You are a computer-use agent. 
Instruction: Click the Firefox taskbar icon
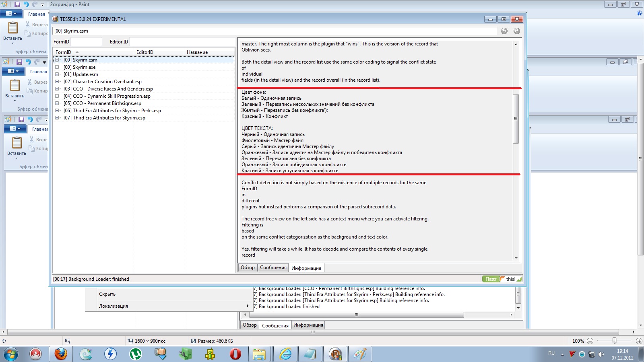tap(61, 354)
